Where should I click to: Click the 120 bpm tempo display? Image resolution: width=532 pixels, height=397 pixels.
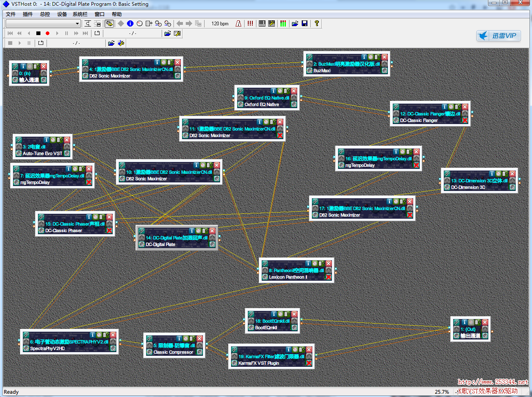(x=220, y=24)
